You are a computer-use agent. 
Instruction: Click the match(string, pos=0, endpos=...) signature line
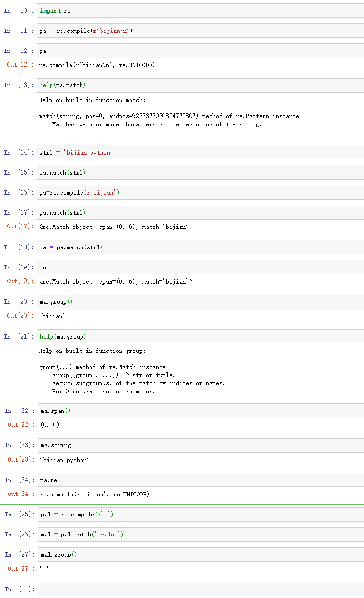[169, 116]
